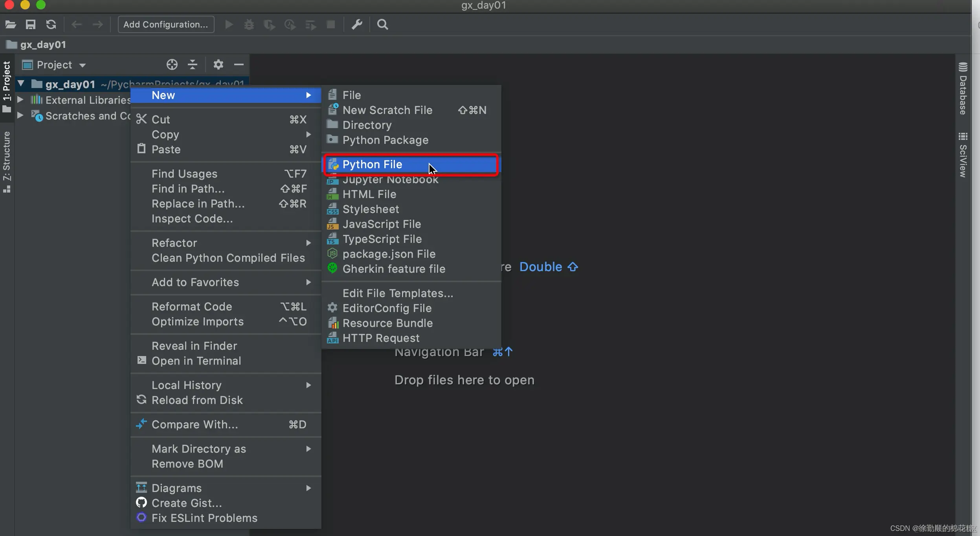Viewport: 980px width, 536px height.
Task: Hide the Project panel with minus icon
Action: 239,64
